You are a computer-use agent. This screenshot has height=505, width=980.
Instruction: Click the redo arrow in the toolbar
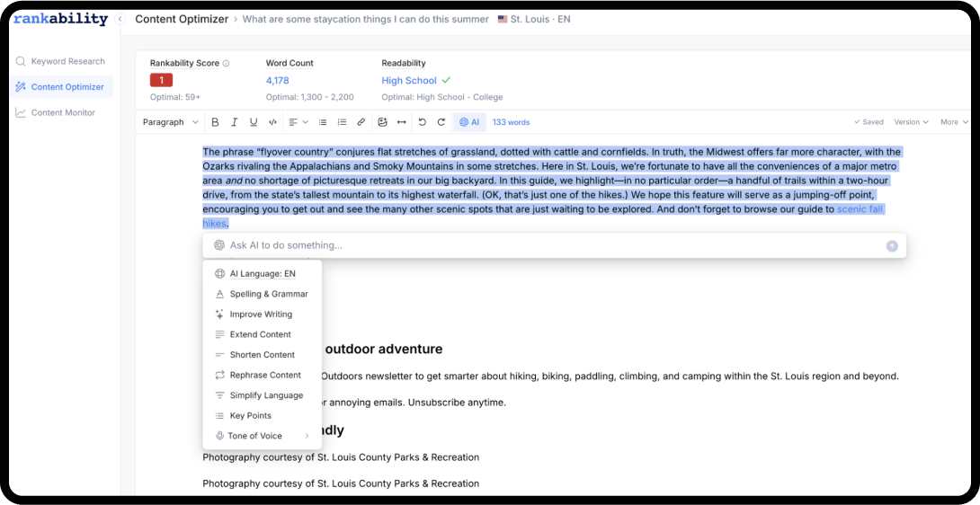tap(441, 122)
